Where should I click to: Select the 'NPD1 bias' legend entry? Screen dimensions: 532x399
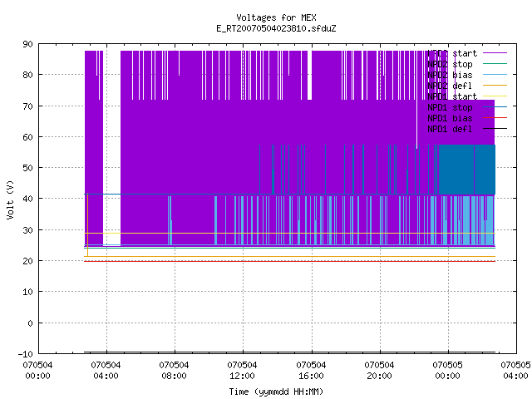(450, 118)
